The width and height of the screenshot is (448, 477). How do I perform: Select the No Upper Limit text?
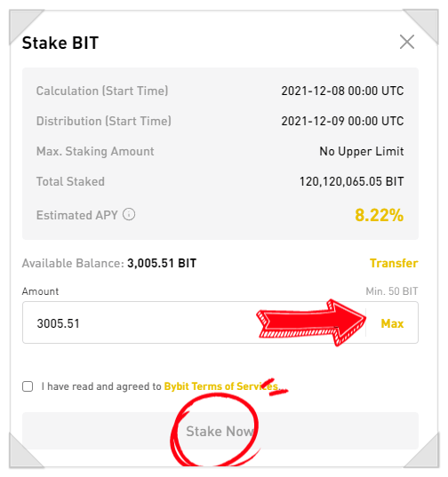(362, 151)
